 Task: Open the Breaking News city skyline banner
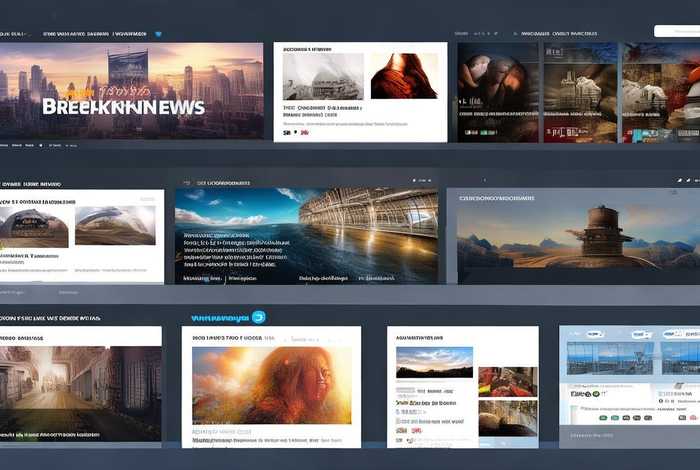point(132,91)
